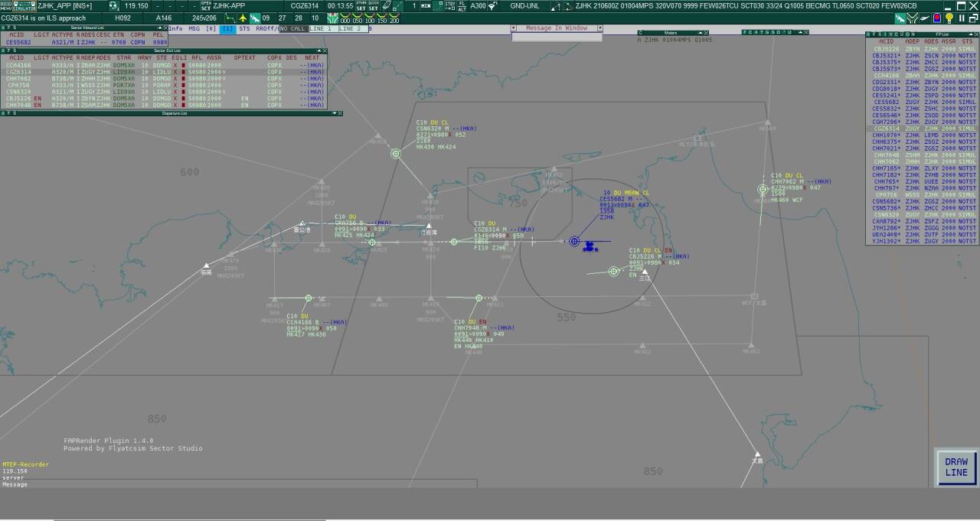
Task: Click the MENU button in top-left corner
Action: pyautogui.click(x=6, y=6)
